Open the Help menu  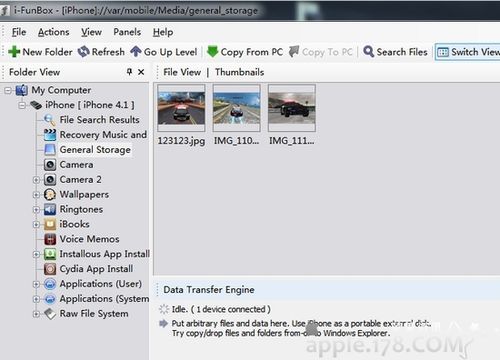[163, 32]
